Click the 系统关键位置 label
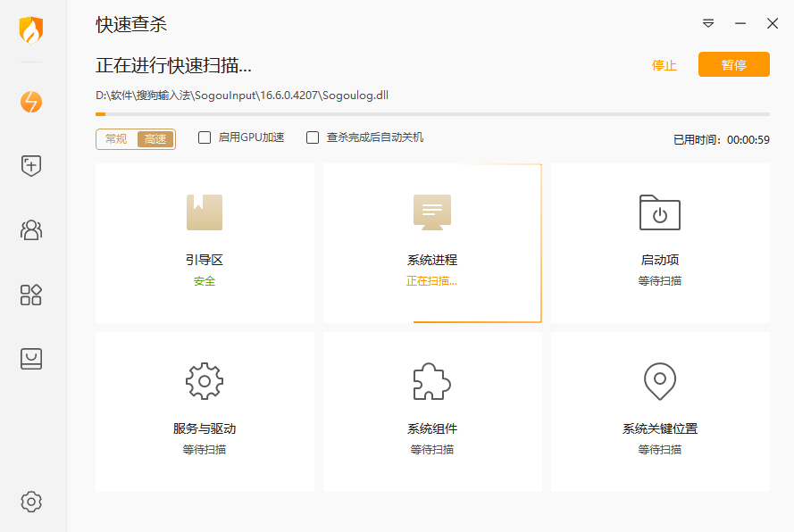Screen dimensions: 794x532 click(x=660, y=428)
